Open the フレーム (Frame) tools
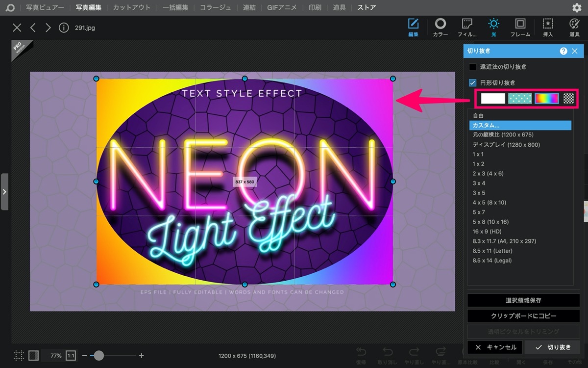The width and height of the screenshot is (588, 368). click(520, 27)
